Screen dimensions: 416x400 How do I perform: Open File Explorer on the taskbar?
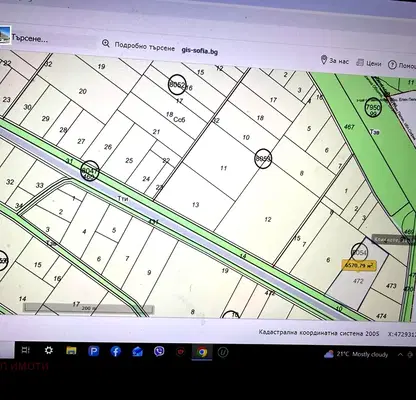(x=71, y=350)
